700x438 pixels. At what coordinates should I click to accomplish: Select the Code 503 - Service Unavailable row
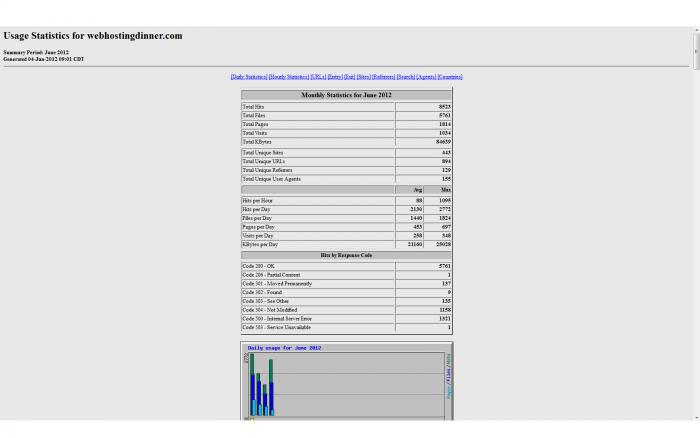[x=346, y=327]
